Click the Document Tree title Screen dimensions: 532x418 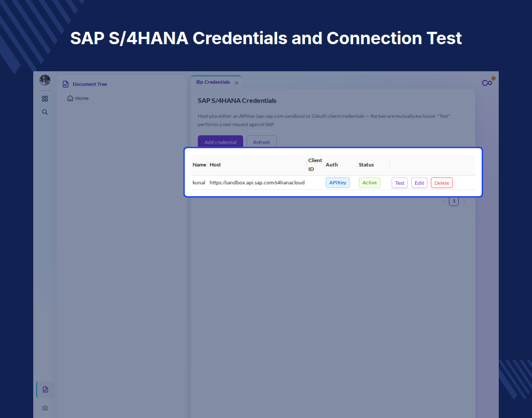90,84
